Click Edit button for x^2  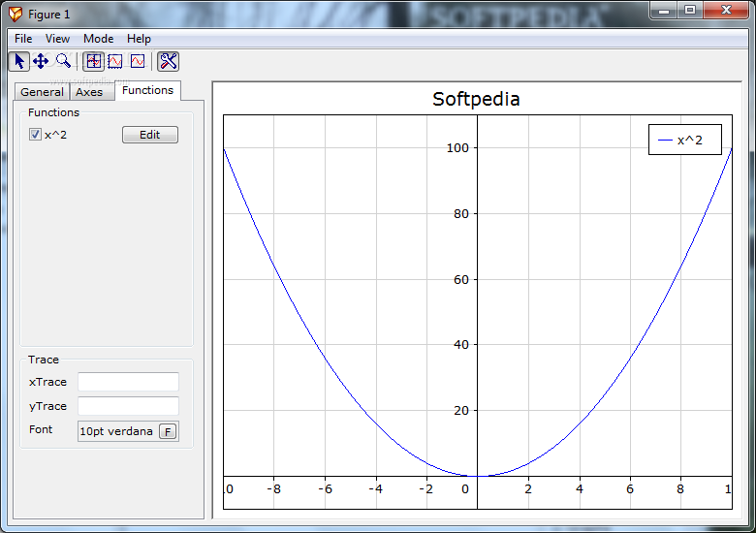[x=150, y=135]
